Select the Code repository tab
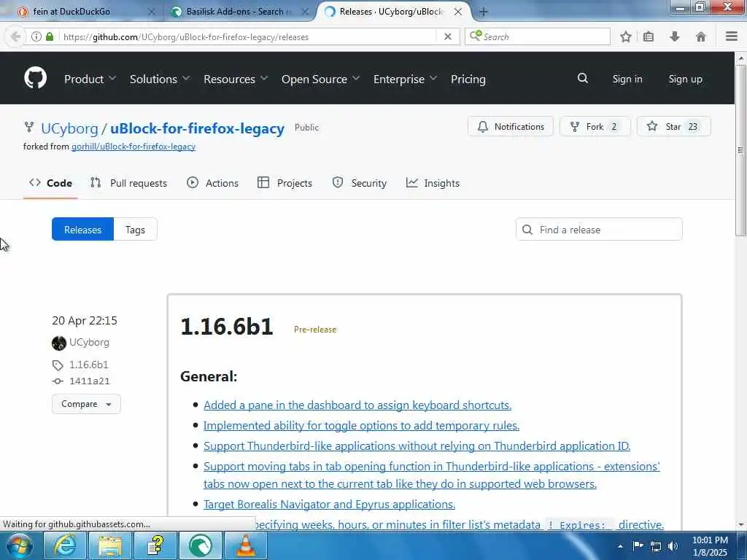747x560 pixels. point(50,183)
